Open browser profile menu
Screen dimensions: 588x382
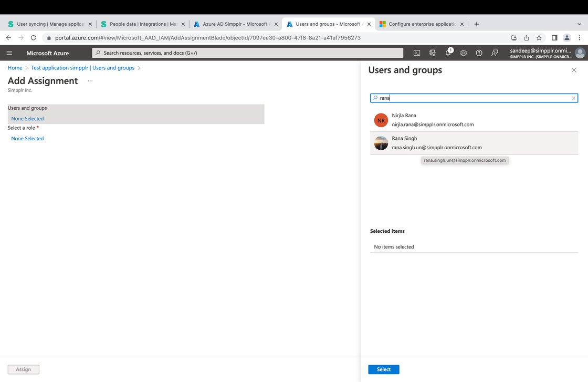tap(566, 38)
